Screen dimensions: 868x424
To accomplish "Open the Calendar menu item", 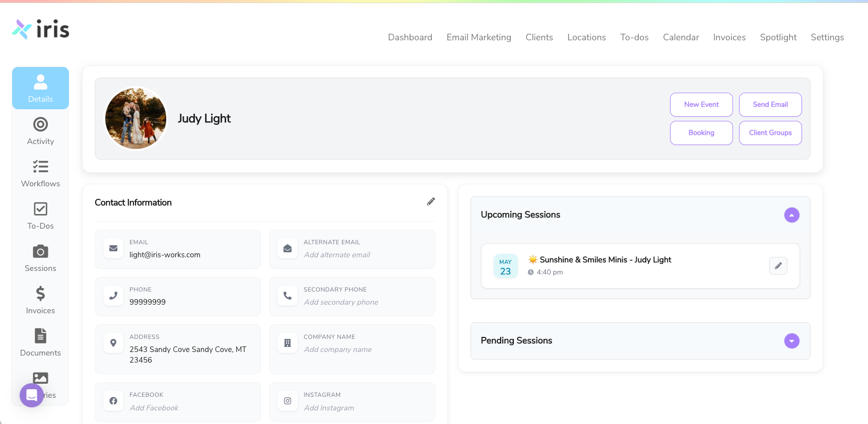I will [681, 37].
